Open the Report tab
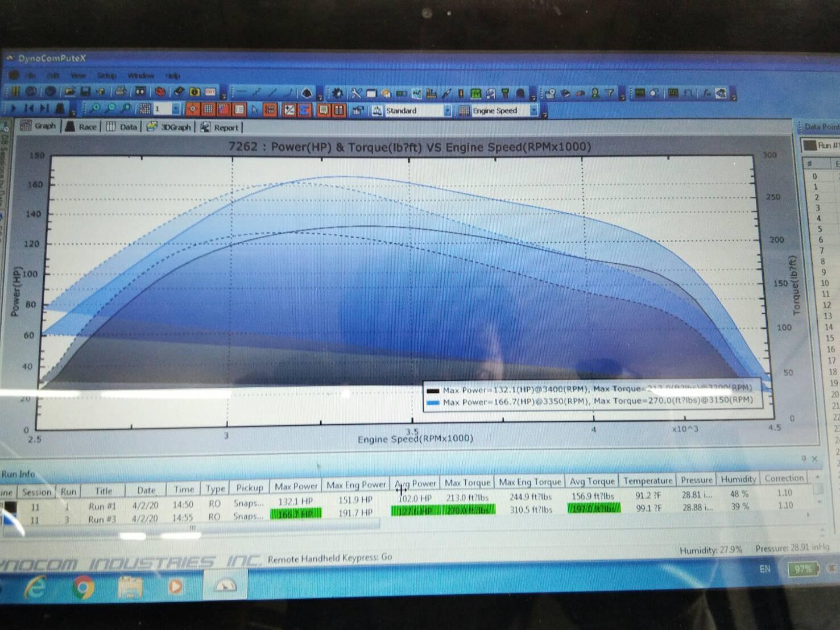 click(x=220, y=127)
